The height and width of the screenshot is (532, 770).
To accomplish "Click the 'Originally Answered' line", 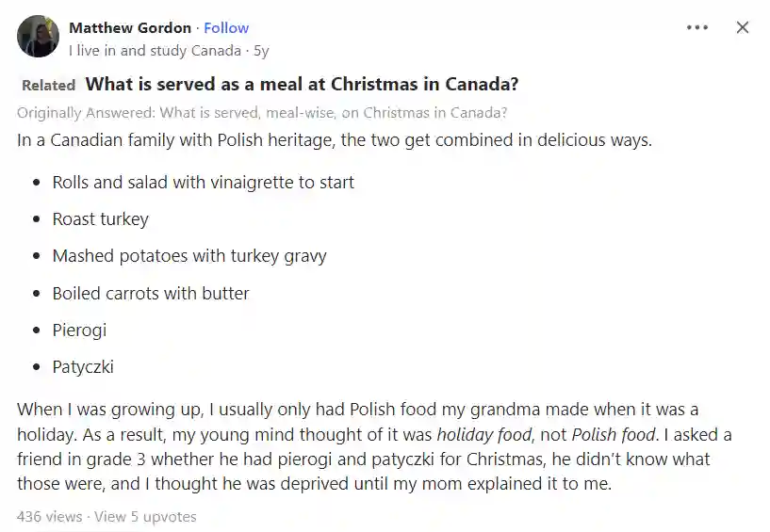I will (x=262, y=113).
